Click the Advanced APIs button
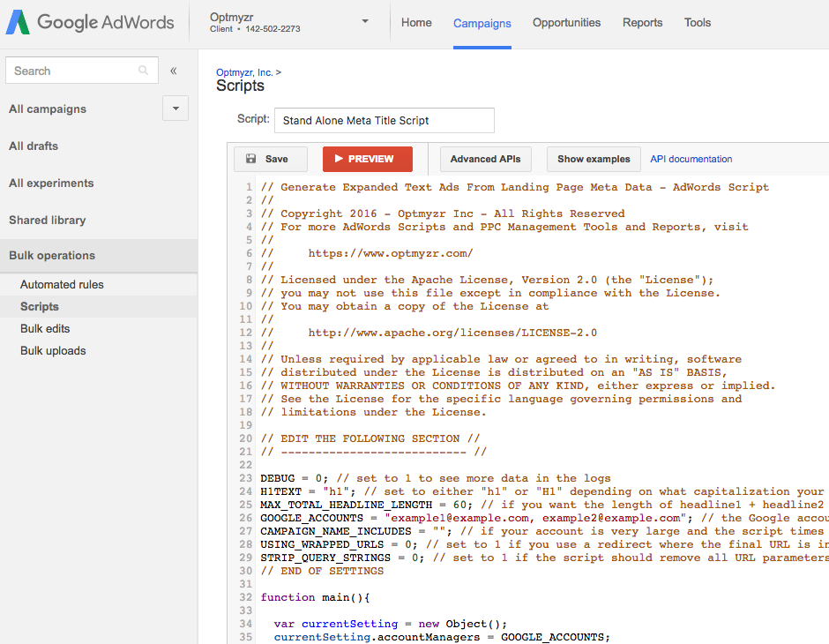829x644 pixels. tap(485, 159)
